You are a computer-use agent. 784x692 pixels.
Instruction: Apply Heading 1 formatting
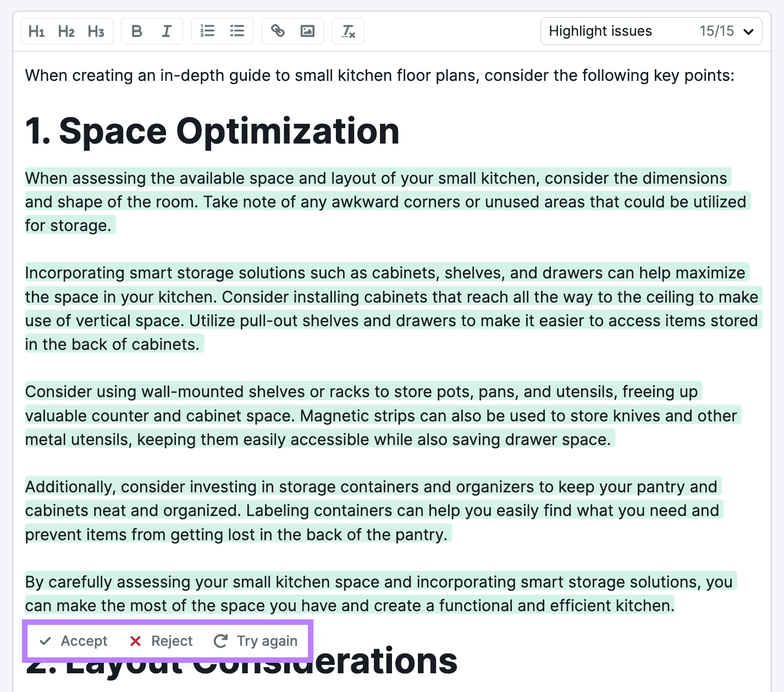(x=37, y=31)
